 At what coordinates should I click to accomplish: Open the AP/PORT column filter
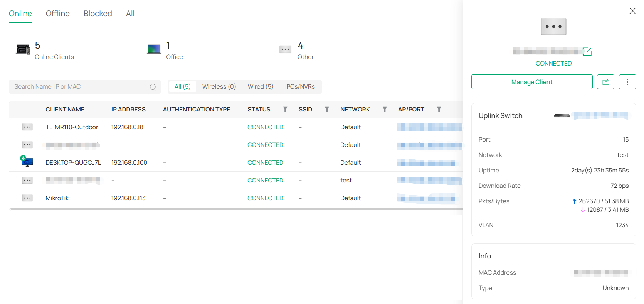pyautogui.click(x=439, y=110)
